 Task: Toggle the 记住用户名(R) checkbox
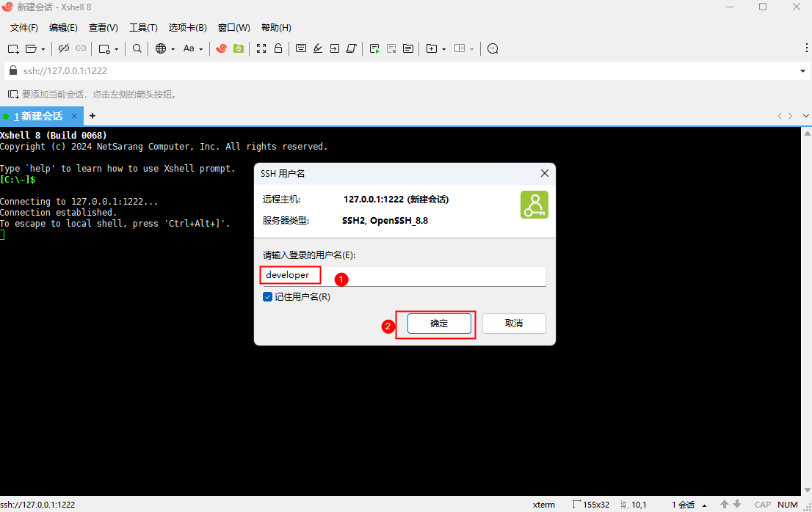(267, 297)
